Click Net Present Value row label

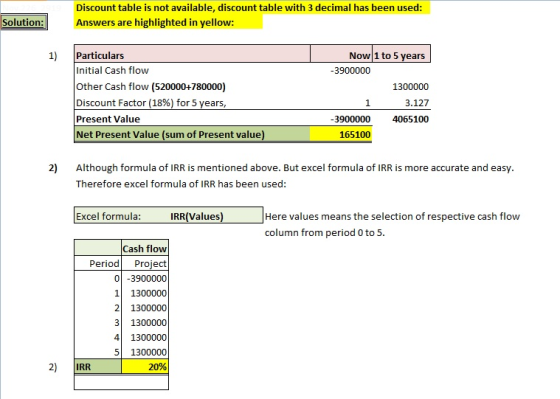click(x=192, y=134)
